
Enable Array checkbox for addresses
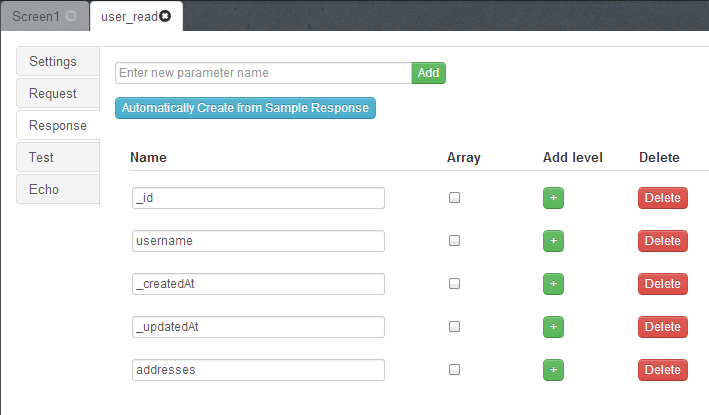click(454, 370)
